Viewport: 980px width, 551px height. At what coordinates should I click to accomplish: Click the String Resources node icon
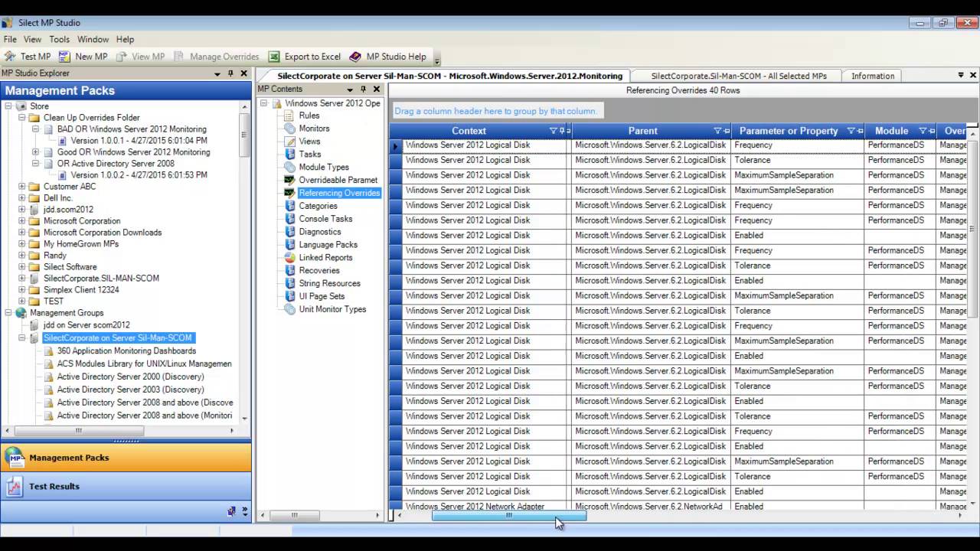pyautogui.click(x=290, y=283)
